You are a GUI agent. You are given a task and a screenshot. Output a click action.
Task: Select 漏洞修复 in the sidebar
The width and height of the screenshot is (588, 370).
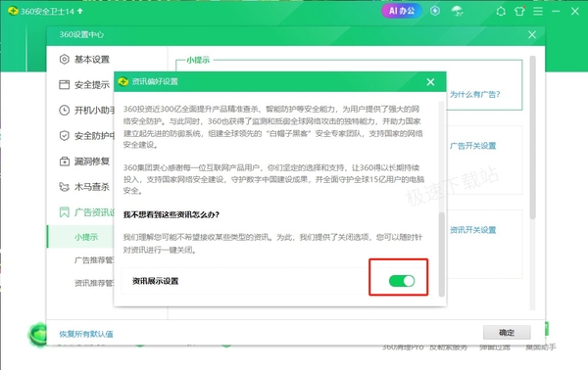[x=92, y=162]
